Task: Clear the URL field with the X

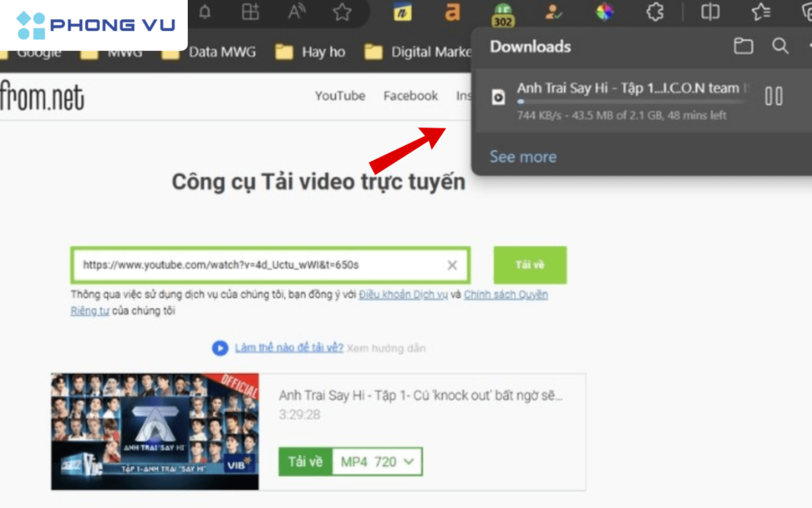Action: point(452,265)
